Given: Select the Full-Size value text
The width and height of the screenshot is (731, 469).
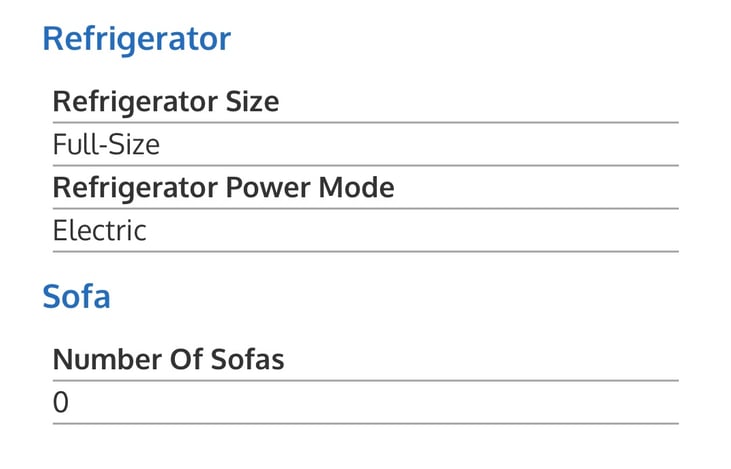Looking at the screenshot, I should click(x=106, y=145).
